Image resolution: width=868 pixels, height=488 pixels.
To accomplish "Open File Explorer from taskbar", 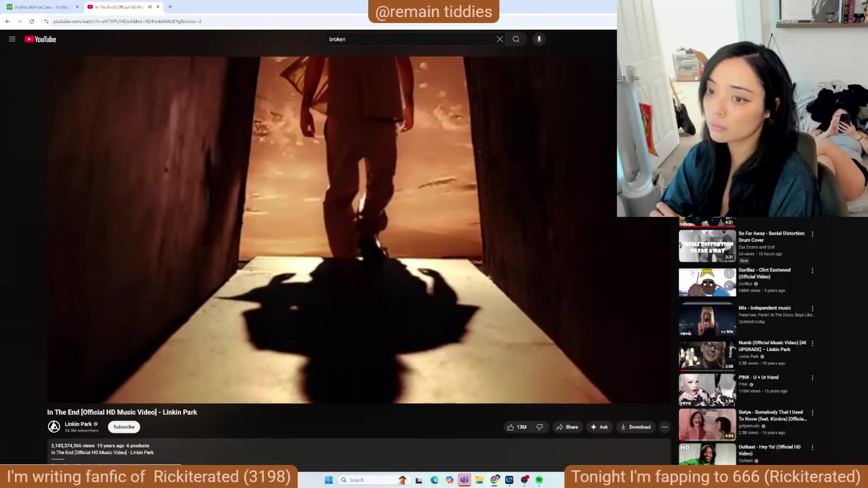I will pos(479,480).
